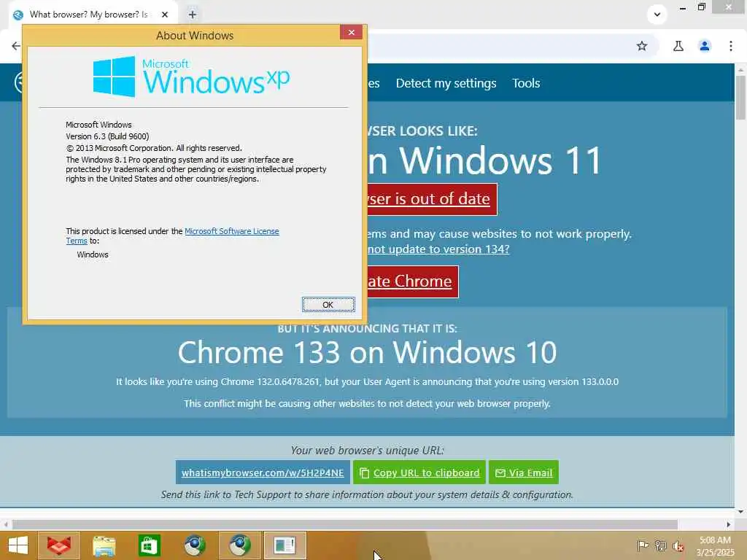The width and height of the screenshot is (747, 560).
Task: Open the Chrome profile avatar icon
Action: pos(705,46)
